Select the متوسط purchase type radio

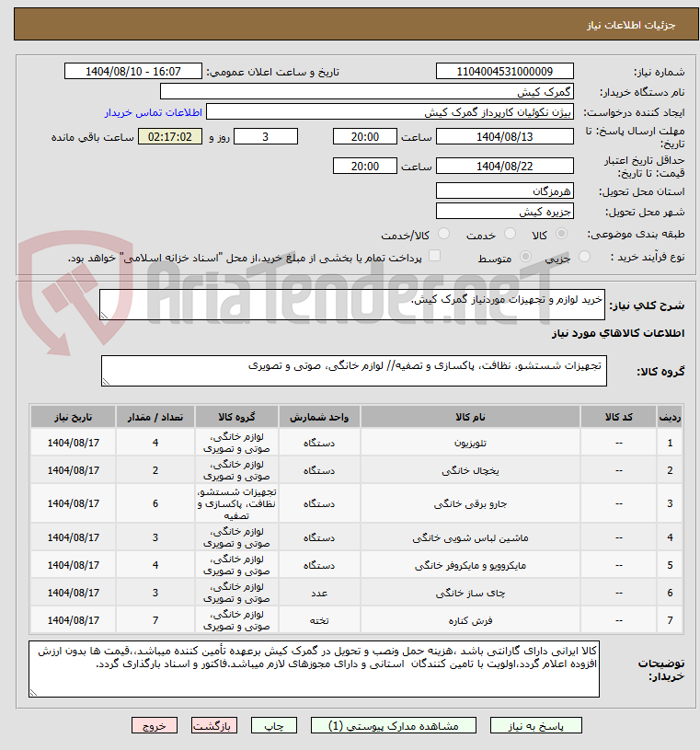tap(525, 257)
